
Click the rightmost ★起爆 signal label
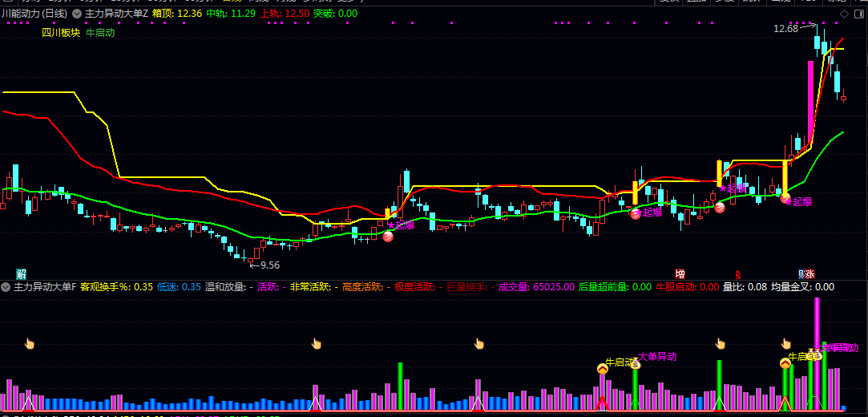798,201
